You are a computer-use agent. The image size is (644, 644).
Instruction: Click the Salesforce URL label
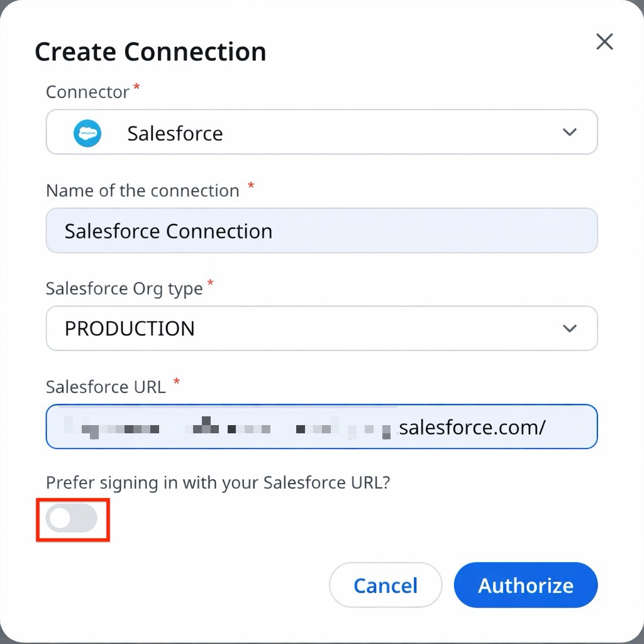click(106, 387)
